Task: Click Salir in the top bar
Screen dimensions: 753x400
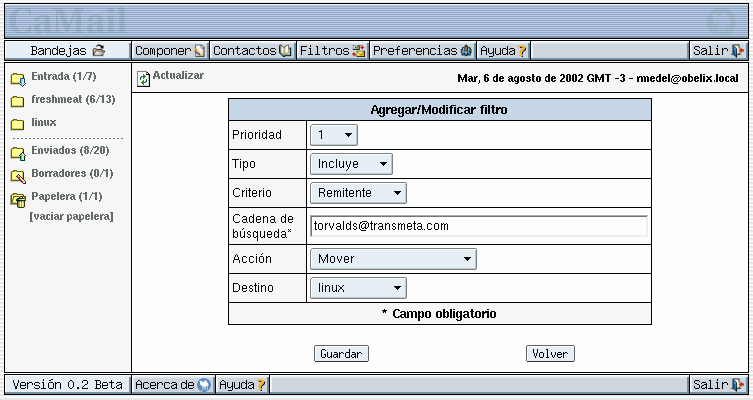Action: [x=718, y=50]
